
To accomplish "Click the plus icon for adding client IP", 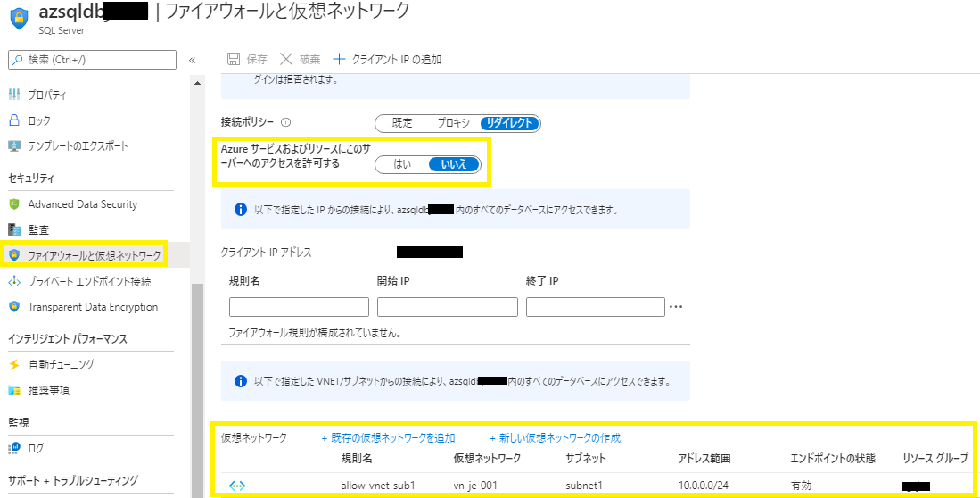I will point(339,60).
